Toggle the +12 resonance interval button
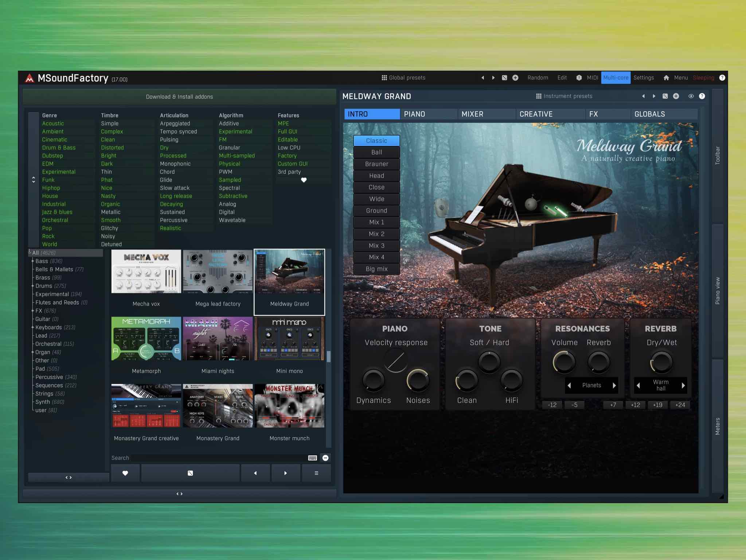 635,405
